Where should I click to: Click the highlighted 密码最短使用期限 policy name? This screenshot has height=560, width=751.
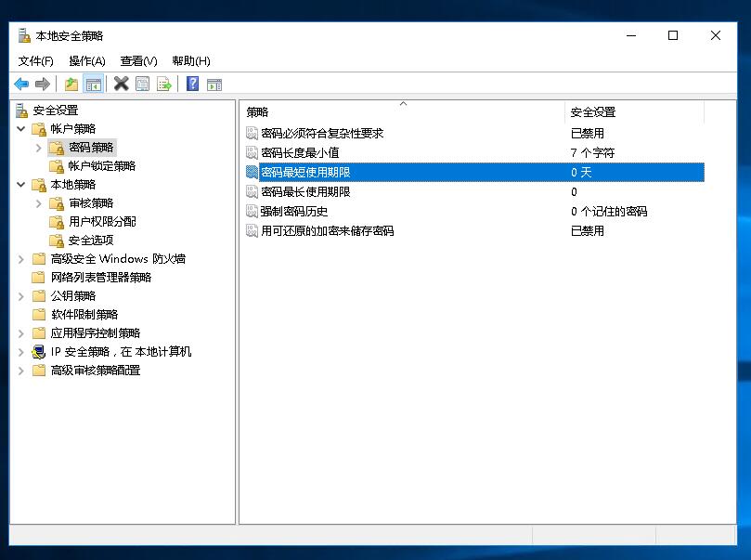305,173
